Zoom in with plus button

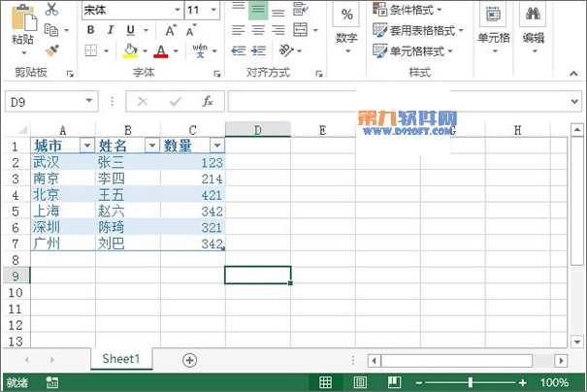(523, 382)
